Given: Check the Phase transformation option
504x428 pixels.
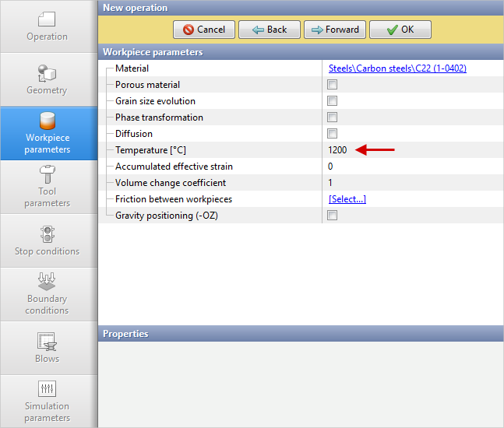Looking at the screenshot, I should (x=333, y=118).
